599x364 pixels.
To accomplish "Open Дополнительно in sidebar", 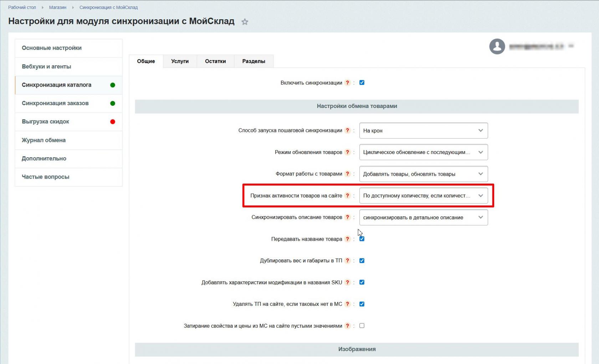I will tap(68, 159).
